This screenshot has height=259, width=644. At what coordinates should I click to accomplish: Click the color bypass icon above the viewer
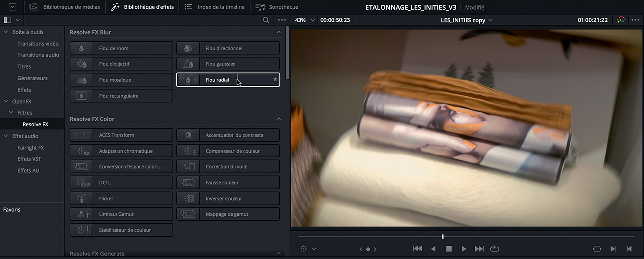(621, 20)
